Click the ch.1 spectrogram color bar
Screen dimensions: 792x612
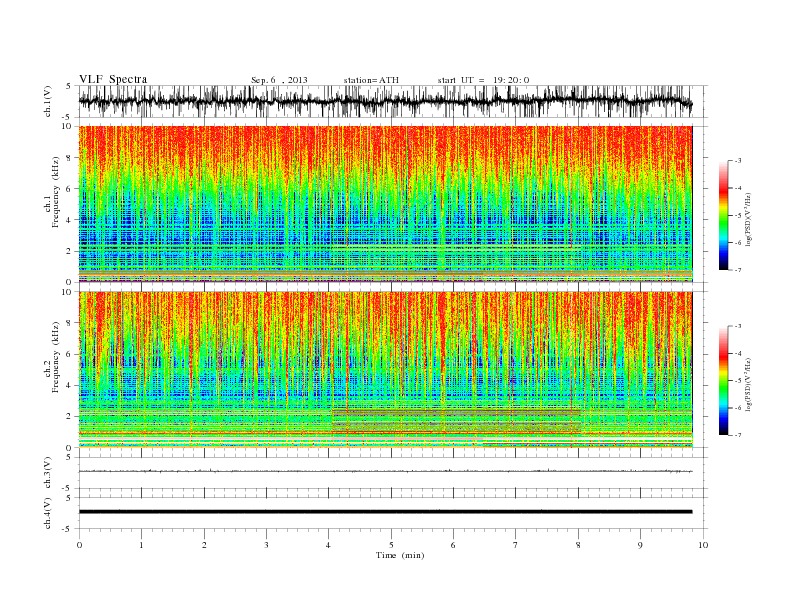click(x=724, y=215)
